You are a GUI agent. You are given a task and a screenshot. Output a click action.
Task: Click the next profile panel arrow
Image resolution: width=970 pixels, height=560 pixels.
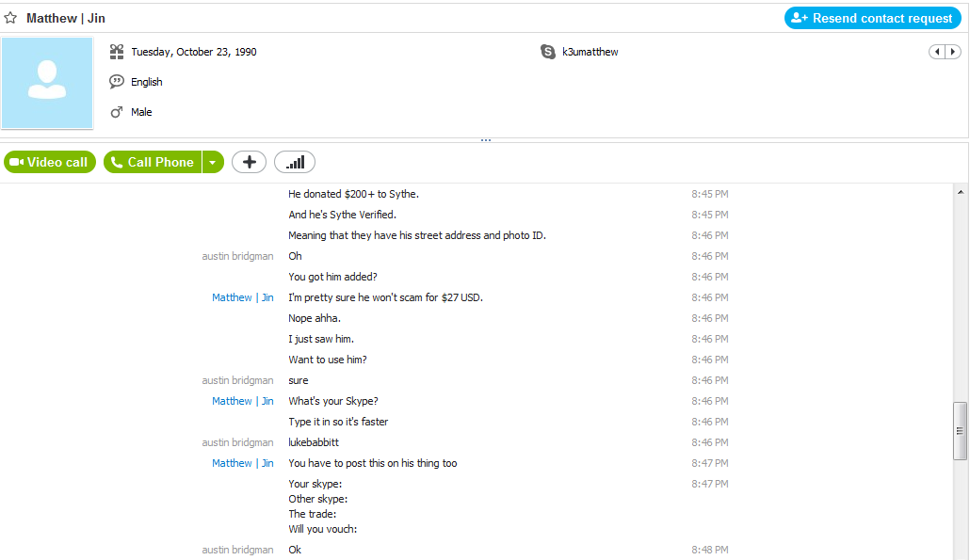point(952,52)
